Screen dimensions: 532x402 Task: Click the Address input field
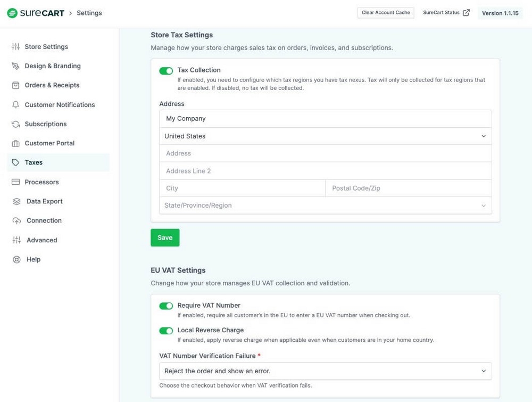(x=326, y=153)
